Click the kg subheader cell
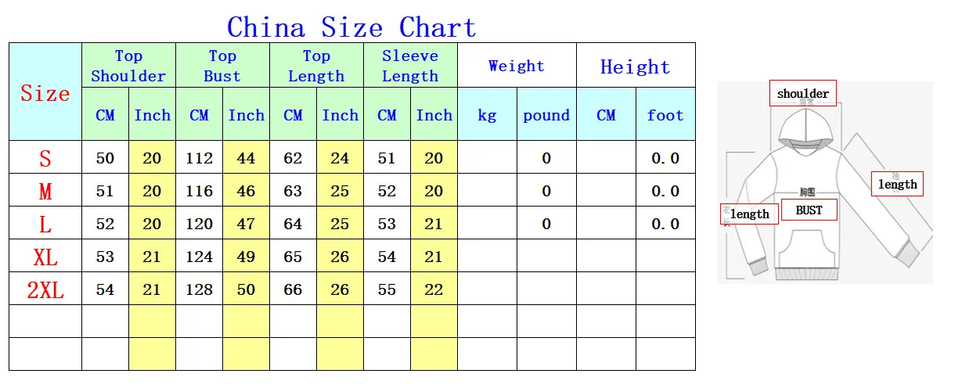This screenshot has height=388, width=980. 487,114
